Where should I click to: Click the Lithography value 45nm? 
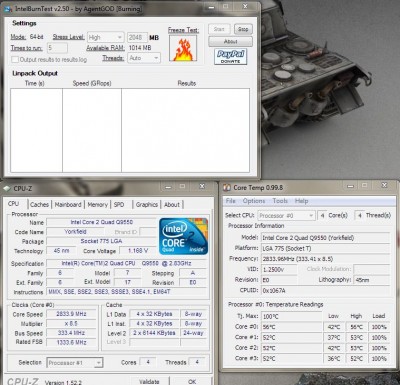pyautogui.click(x=372, y=280)
